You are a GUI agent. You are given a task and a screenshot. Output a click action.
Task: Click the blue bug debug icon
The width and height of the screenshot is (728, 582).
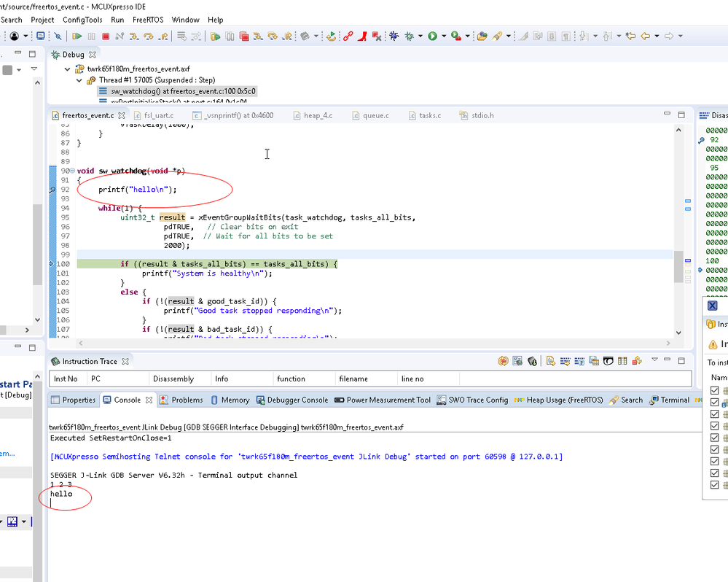coord(394,36)
